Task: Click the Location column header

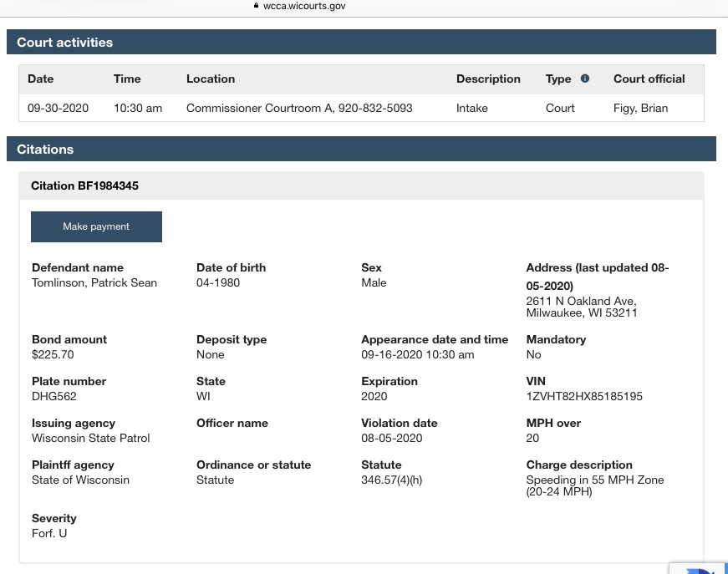Action: [211, 79]
